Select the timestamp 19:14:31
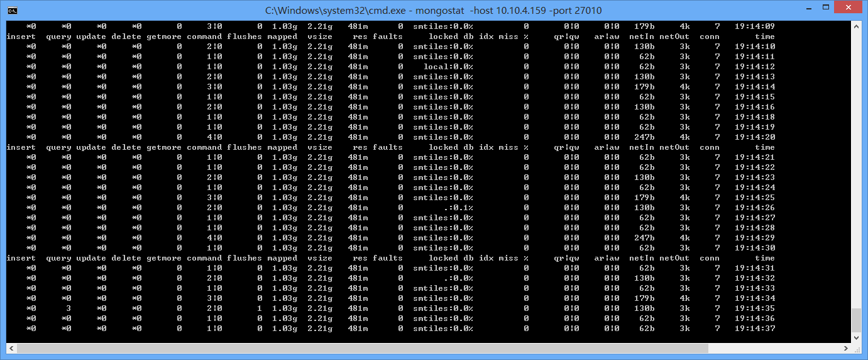Image resolution: width=868 pixels, height=360 pixels. point(754,268)
